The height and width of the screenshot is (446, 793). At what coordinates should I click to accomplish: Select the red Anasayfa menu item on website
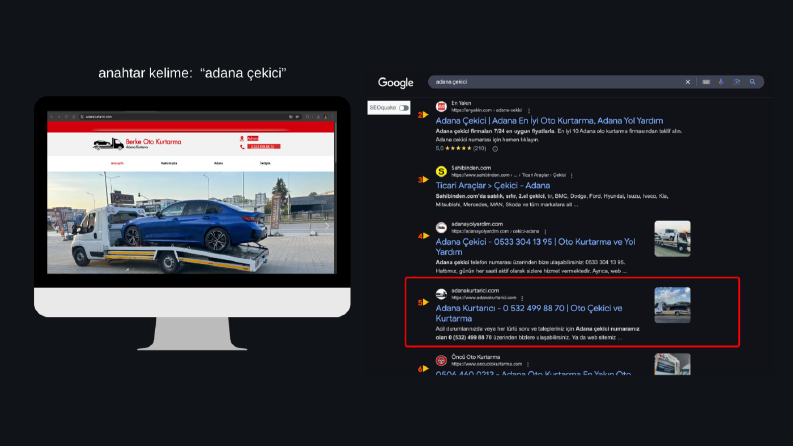[x=117, y=163]
